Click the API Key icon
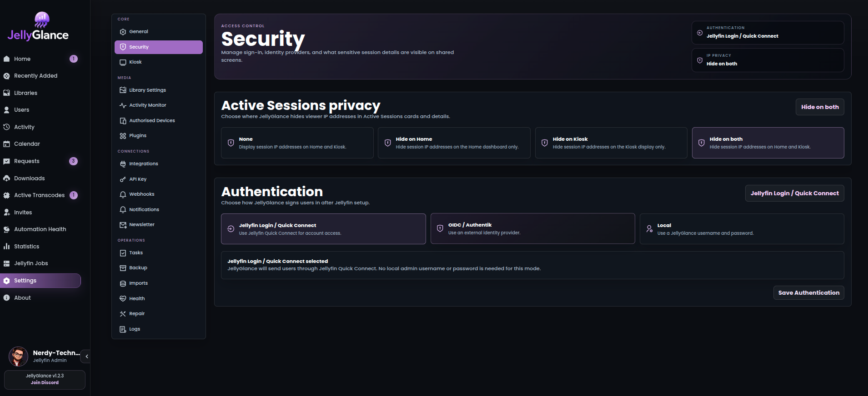The image size is (868, 396). tap(123, 179)
